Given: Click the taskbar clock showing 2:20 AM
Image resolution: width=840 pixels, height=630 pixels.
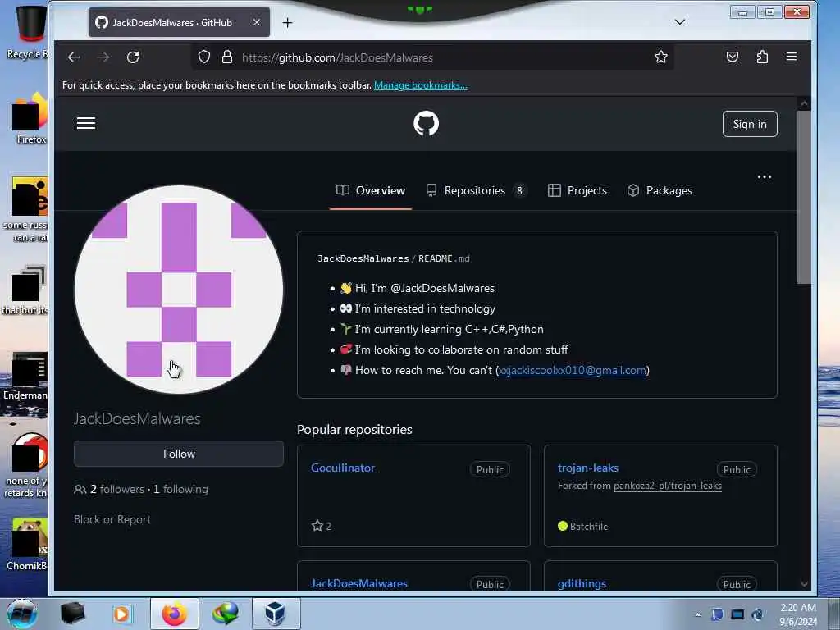Looking at the screenshot, I should tap(798, 614).
